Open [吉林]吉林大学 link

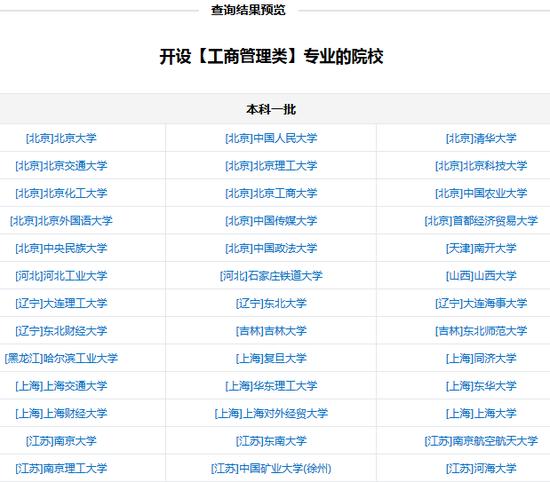[271, 331]
